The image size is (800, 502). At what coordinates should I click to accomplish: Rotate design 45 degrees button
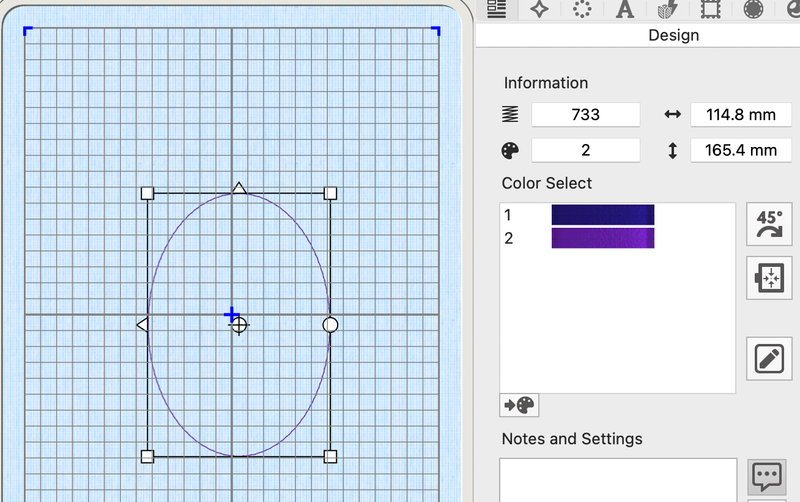click(769, 224)
